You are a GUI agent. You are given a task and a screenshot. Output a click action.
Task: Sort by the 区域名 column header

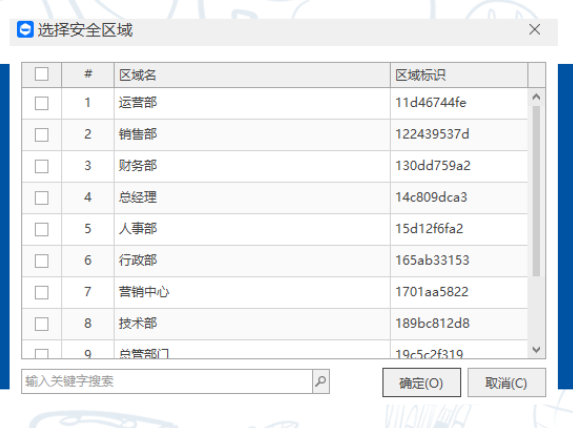point(252,75)
